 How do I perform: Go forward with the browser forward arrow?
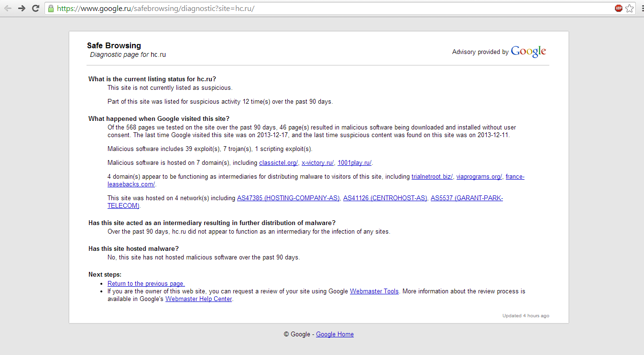(x=22, y=8)
